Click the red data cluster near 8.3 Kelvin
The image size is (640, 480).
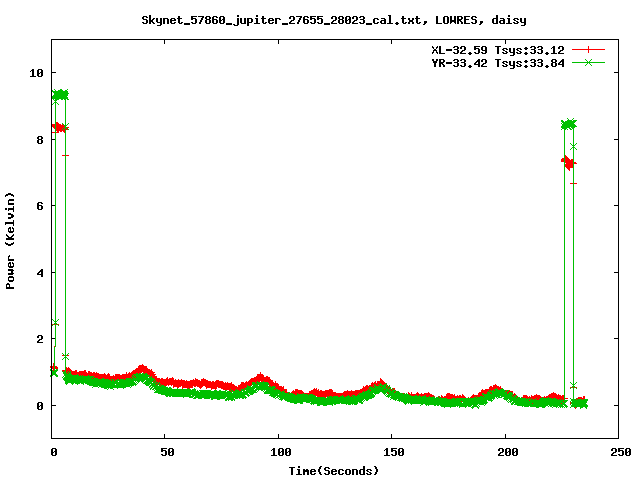point(60,128)
